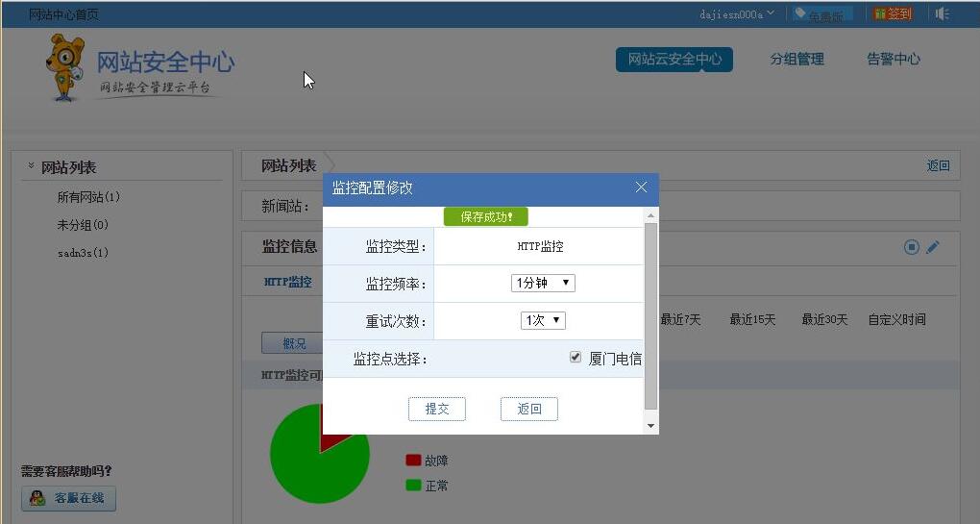This screenshot has width=980, height=524.
Task: Click the dog mascot logo
Action: [65, 67]
